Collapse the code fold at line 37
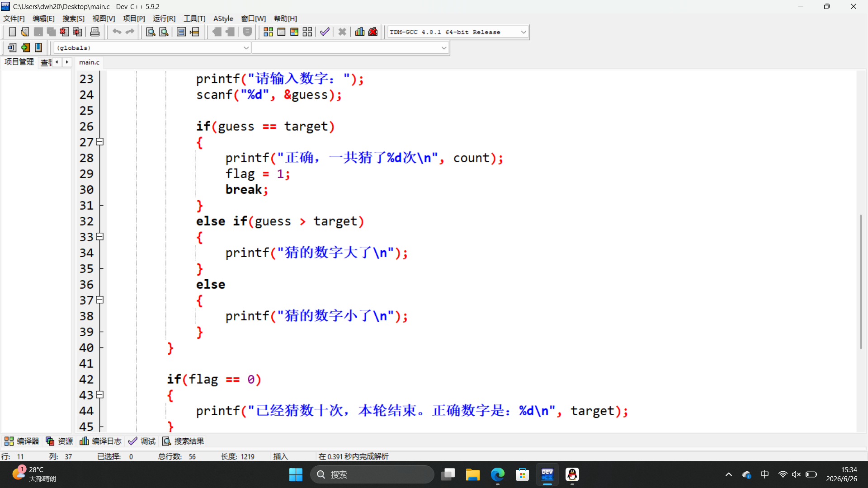The width and height of the screenshot is (868, 488). click(100, 300)
